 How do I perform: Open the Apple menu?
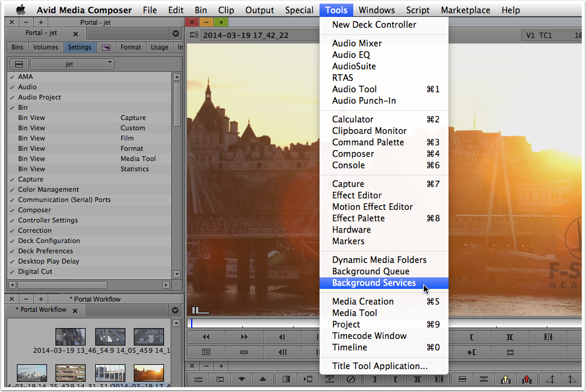pyautogui.click(x=21, y=10)
